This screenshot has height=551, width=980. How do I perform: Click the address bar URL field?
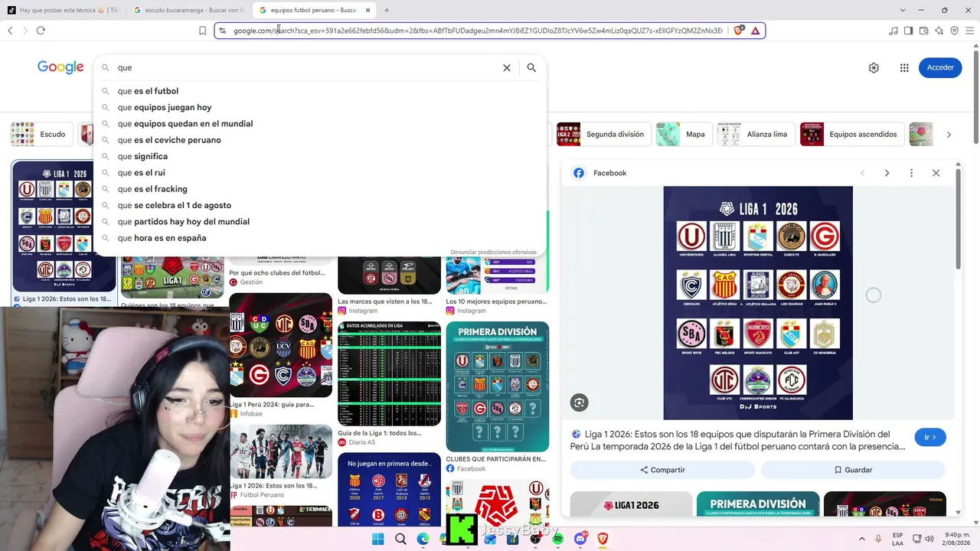pyautogui.click(x=478, y=31)
